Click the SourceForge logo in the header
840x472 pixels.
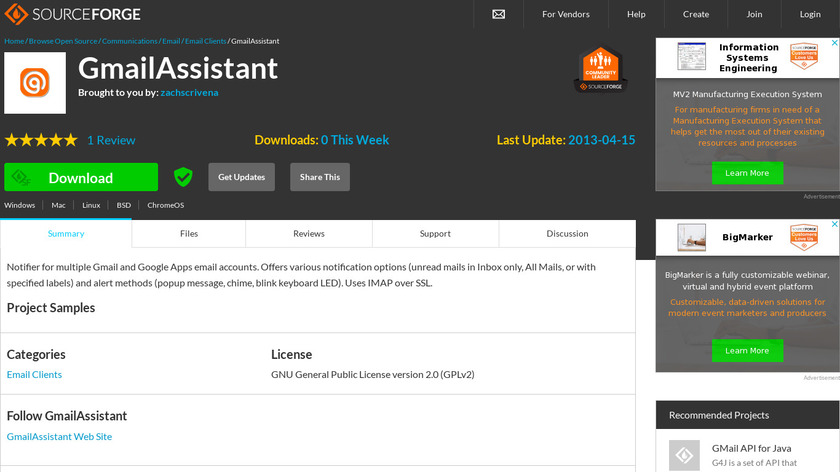coord(72,14)
